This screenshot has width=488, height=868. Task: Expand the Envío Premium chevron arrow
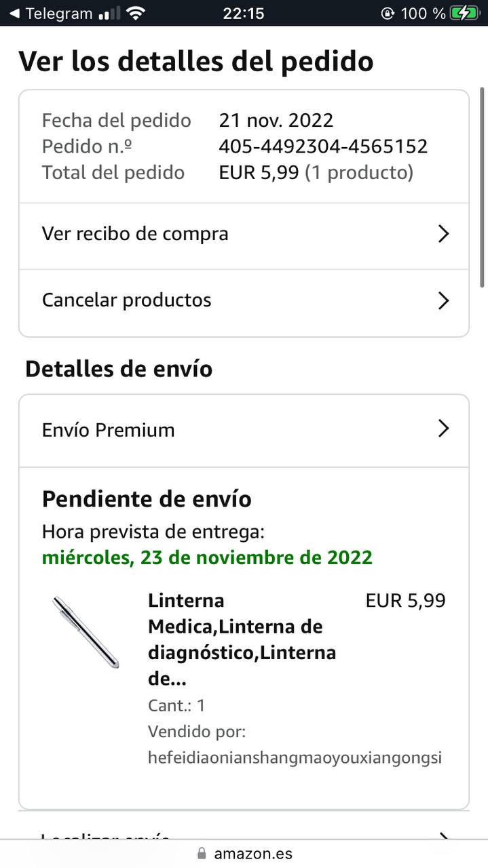pos(443,429)
